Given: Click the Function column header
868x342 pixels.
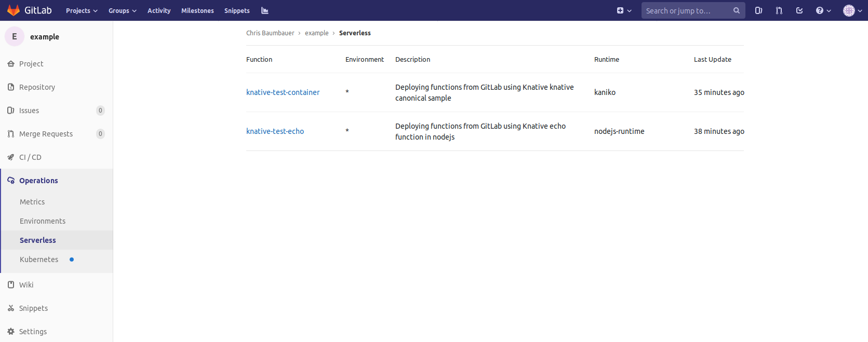Looking at the screenshot, I should pos(259,60).
